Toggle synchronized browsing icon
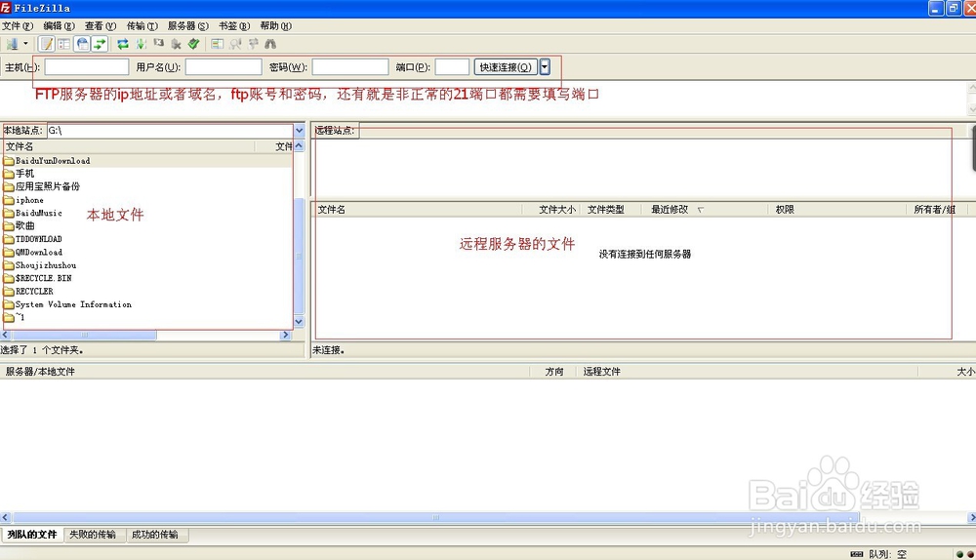The height and width of the screenshot is (560, 976). point(253,44)
